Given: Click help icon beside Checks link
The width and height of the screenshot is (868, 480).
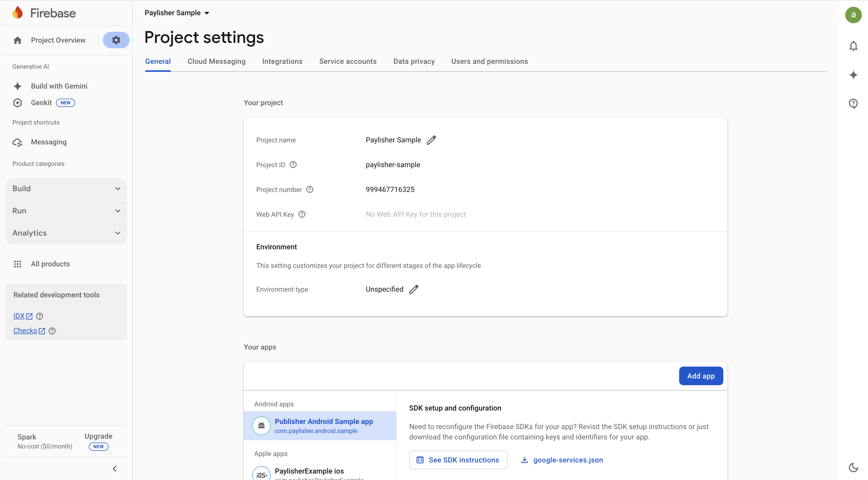Looking at the screenshot, I should [x=52, y=331].
